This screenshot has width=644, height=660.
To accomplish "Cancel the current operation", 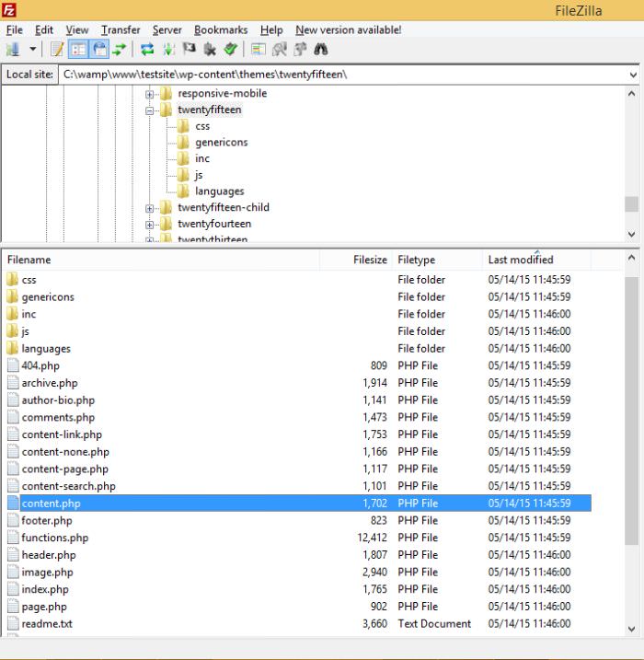I will [x=189, y=50].
